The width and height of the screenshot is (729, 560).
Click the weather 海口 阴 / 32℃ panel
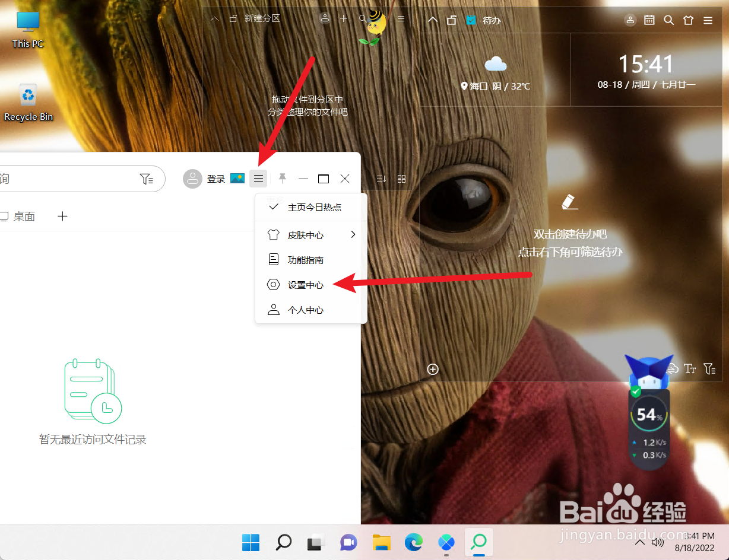(495, 69)
